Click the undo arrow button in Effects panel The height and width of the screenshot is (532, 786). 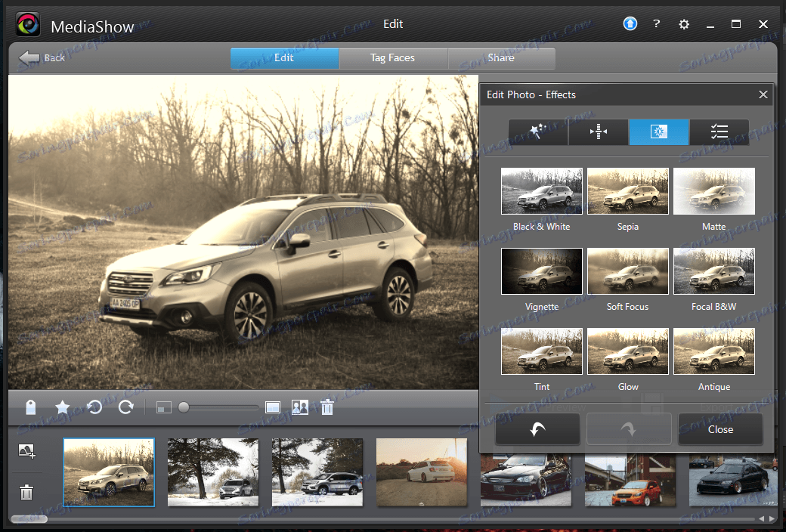[x=537, y=429]
